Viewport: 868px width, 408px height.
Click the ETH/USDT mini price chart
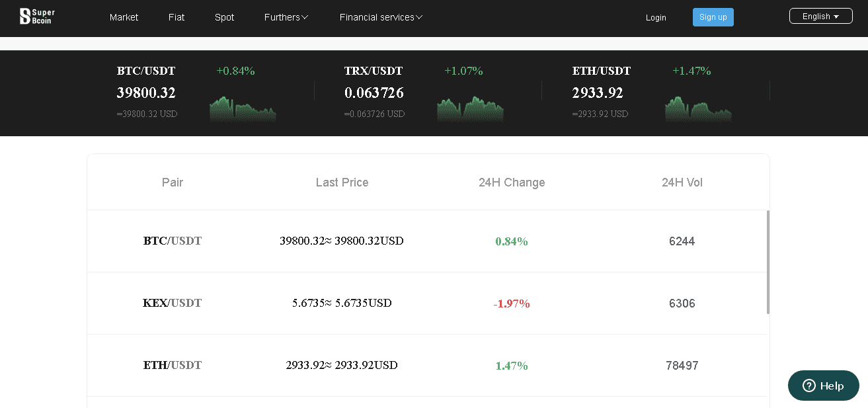coord(698,109)
